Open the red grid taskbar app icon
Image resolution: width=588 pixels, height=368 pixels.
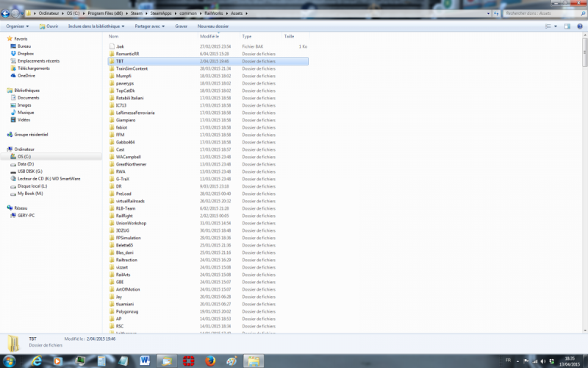pyautogui.click(x=188, y=361)
